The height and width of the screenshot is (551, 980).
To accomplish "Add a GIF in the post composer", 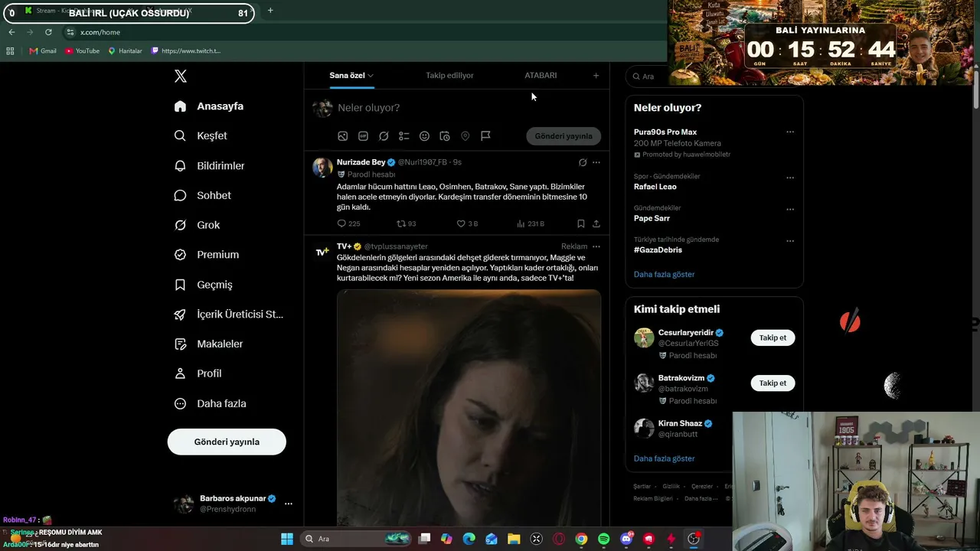I will (363, 136).
